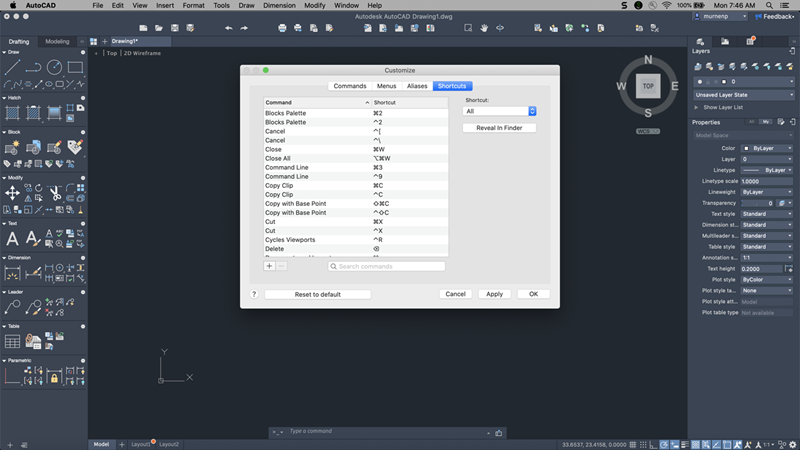
Task: Click the command line input field
Action: [x=385, y=432]
